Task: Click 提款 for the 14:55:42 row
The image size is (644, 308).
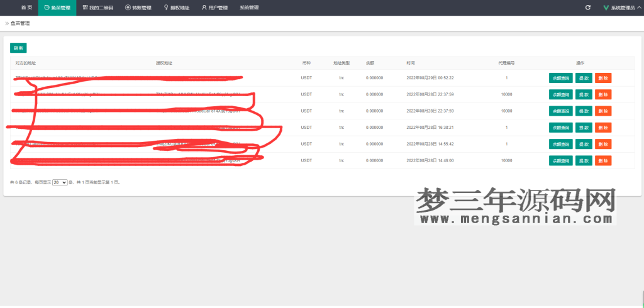Action: point(584,144)
